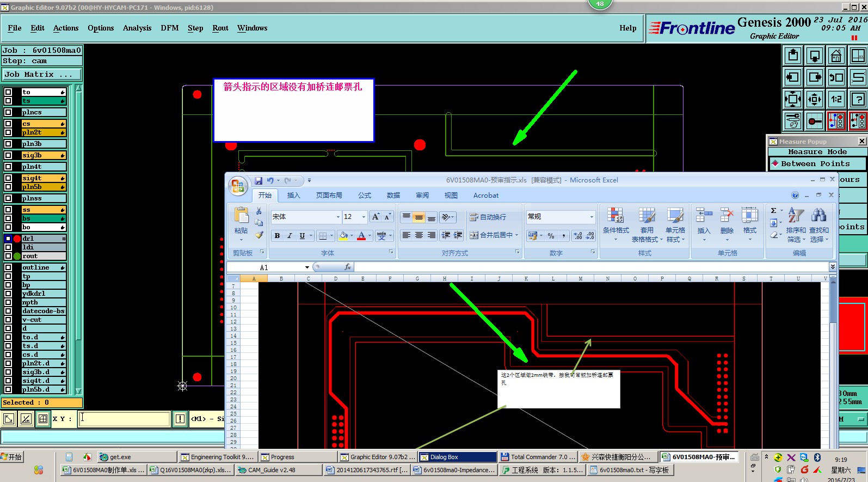868x482 pixels.
Task: Click the 查找和选择 button
Action: 819,225
